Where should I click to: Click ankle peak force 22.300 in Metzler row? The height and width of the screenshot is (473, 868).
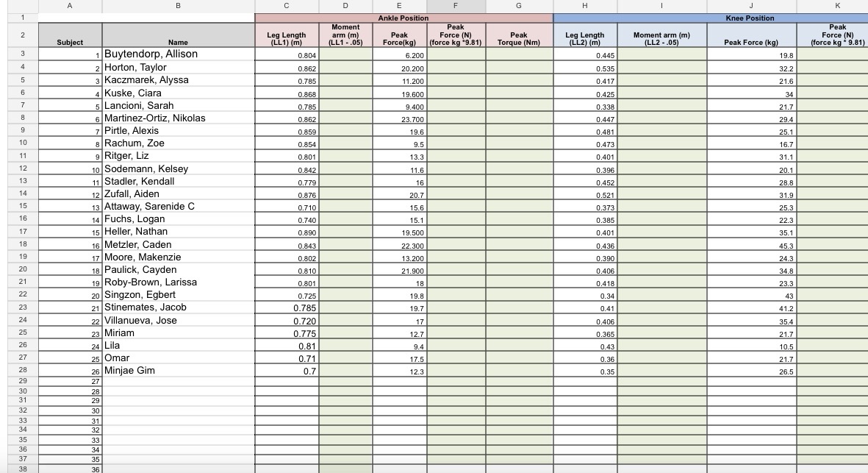pyautogui.click(x=400, y=245)
